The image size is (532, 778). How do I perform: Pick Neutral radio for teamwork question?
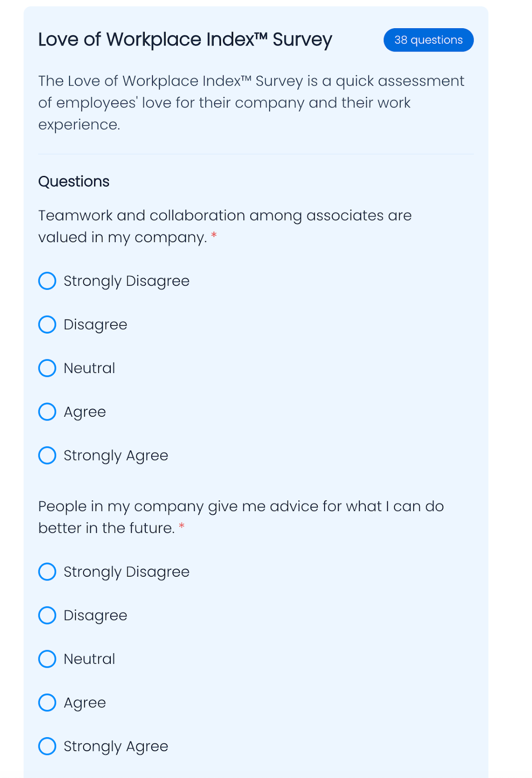point(47,368)
